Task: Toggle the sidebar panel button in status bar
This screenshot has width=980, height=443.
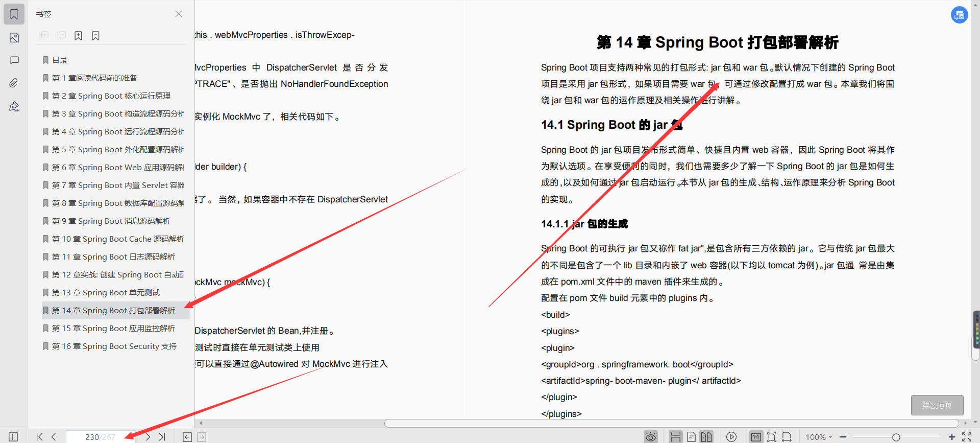Action: pos(13,437)
